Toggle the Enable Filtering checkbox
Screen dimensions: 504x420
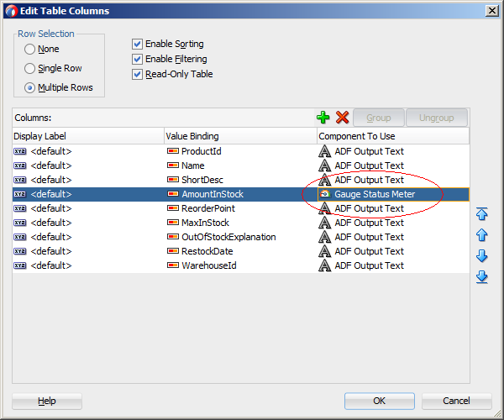137,59
